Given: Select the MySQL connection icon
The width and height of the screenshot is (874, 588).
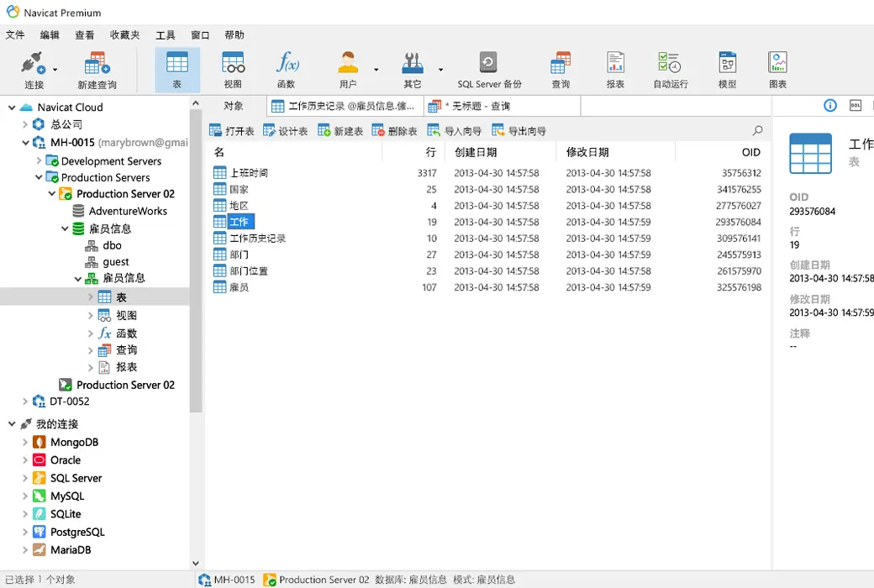Looking at the screenshot, I should (x=39, y=496).
